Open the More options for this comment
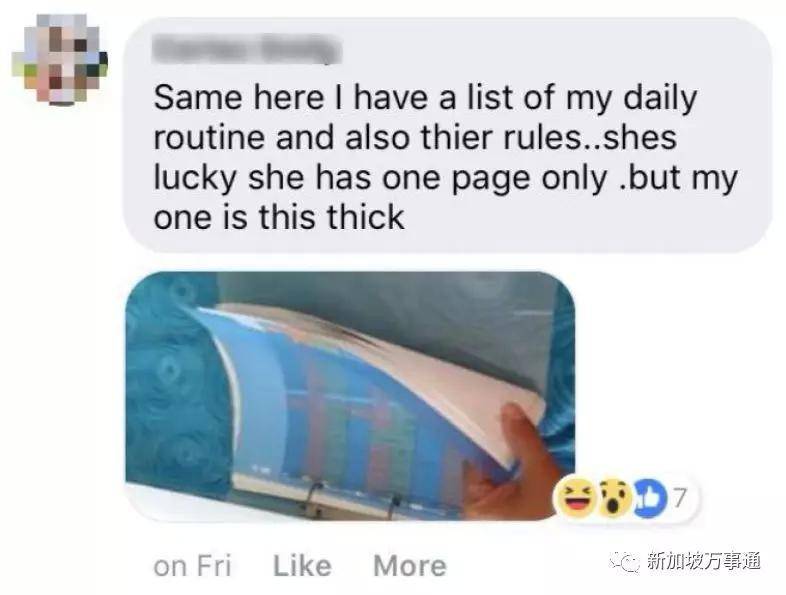The width and height of the screenshot is (786, 595). click(x=410, y=566)
